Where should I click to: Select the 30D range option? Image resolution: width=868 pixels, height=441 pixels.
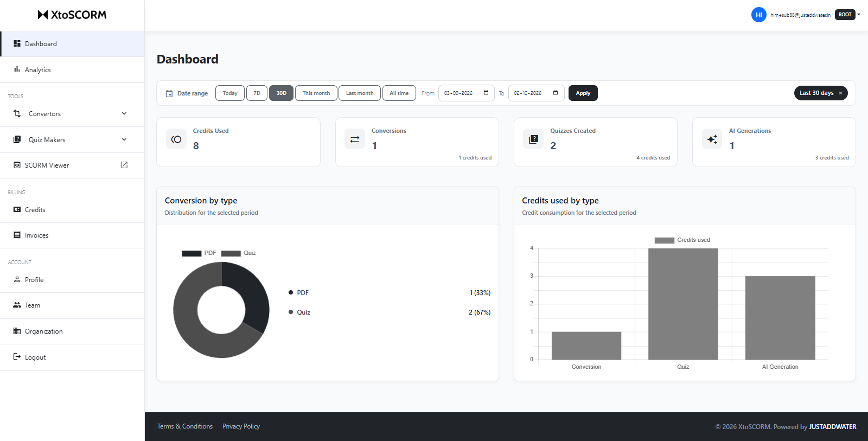click(x=281, y=93)
